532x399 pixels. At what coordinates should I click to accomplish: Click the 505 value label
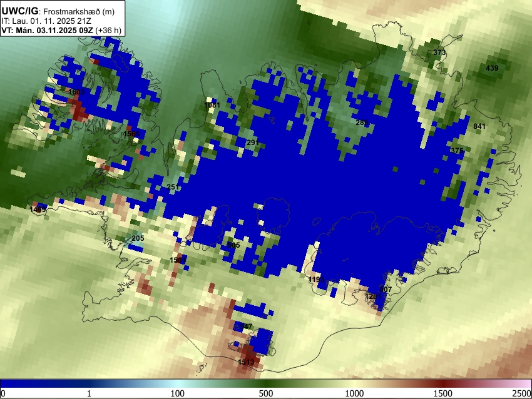pos(234,245)
